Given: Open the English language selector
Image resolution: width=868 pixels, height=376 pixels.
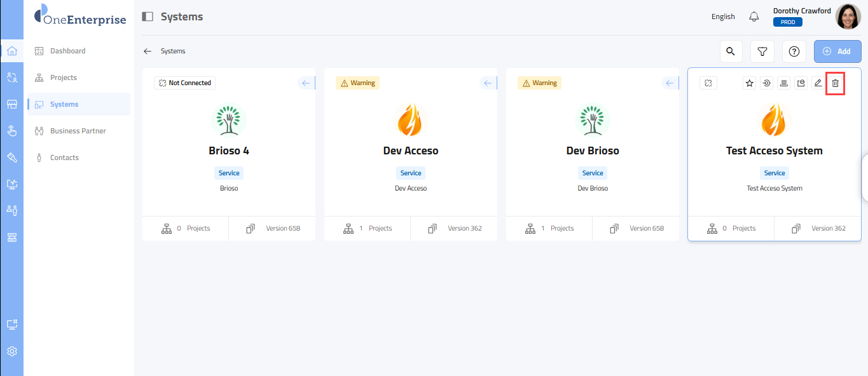Looking at the screenshot, I should [x=723, y=17].
